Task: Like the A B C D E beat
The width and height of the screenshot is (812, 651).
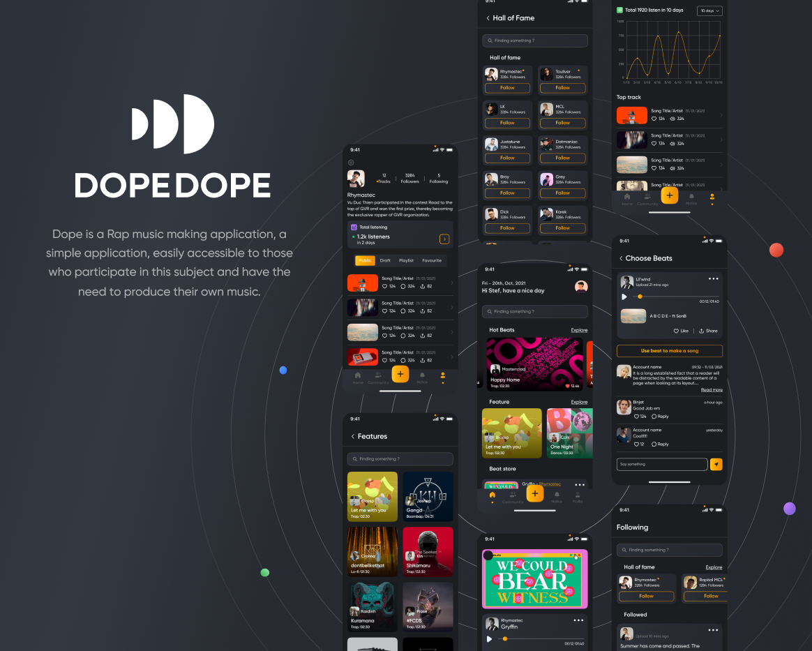Action: [x=681, y=331]
